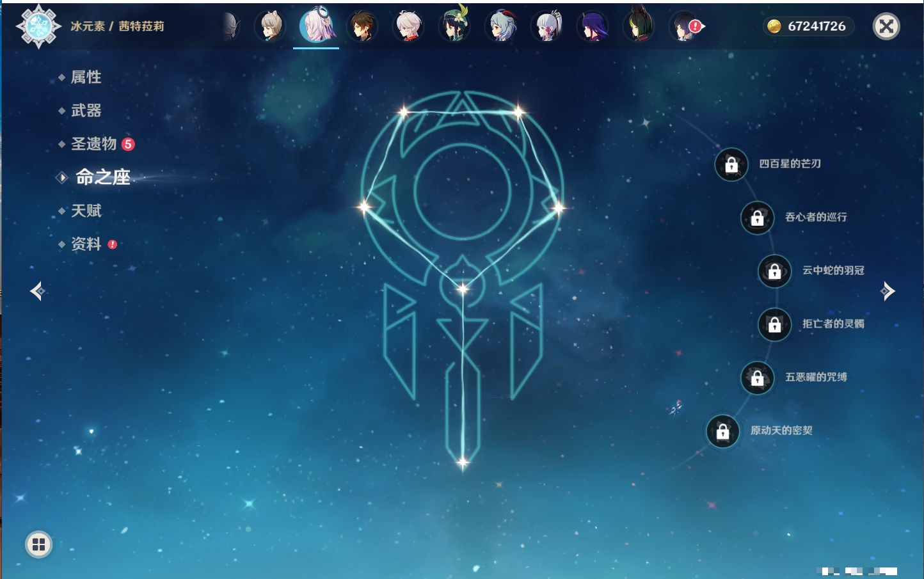Image resolution: width=924 pixels, height=579 pixels.
Task: Click the lock icon for 拒亡者的灵髑
Action: click(x=775, y=324)
